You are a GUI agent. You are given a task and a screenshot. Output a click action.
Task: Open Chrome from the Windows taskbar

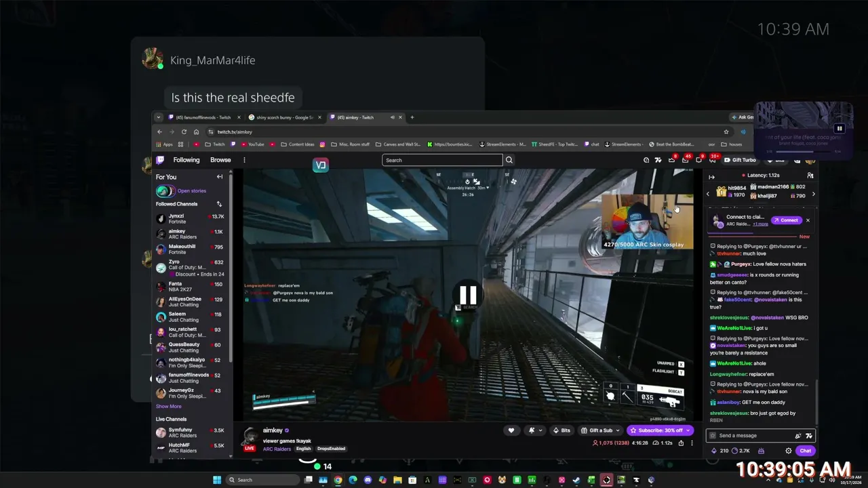pyautogui.click(x=338, y=480)
